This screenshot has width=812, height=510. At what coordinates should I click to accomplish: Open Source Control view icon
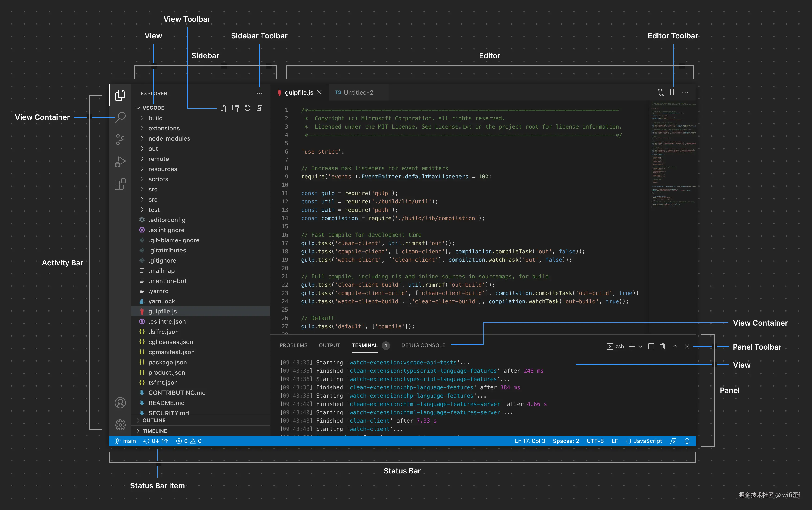[x=120, y=139]
